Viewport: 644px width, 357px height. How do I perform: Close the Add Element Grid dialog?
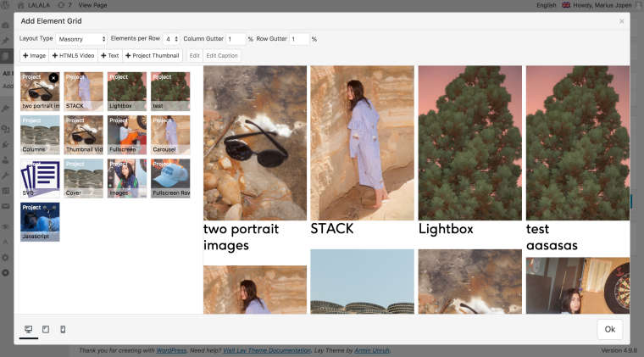(x=621, y=21)
